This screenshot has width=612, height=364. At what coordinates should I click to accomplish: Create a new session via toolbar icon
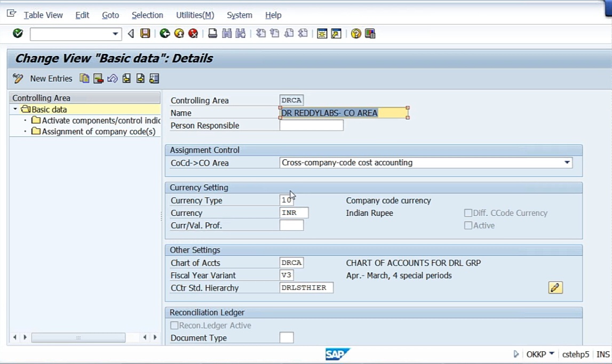tap(322, 34)
